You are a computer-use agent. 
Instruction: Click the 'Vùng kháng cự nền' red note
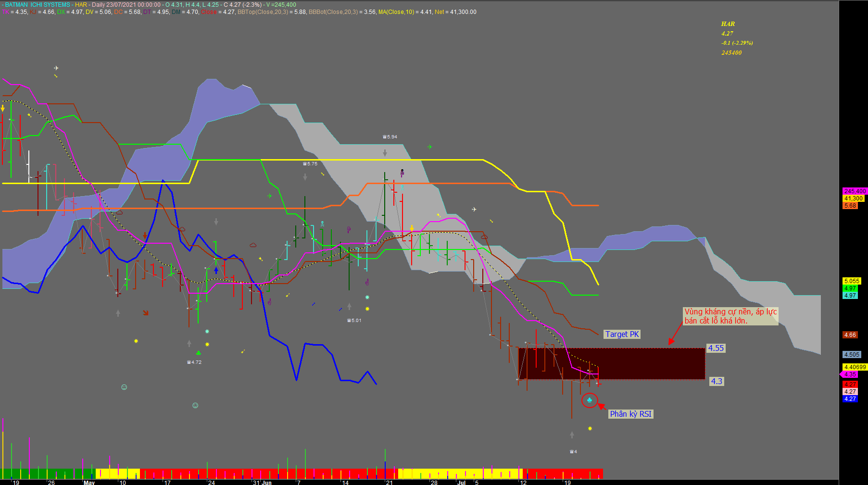(x=730, y=316)
